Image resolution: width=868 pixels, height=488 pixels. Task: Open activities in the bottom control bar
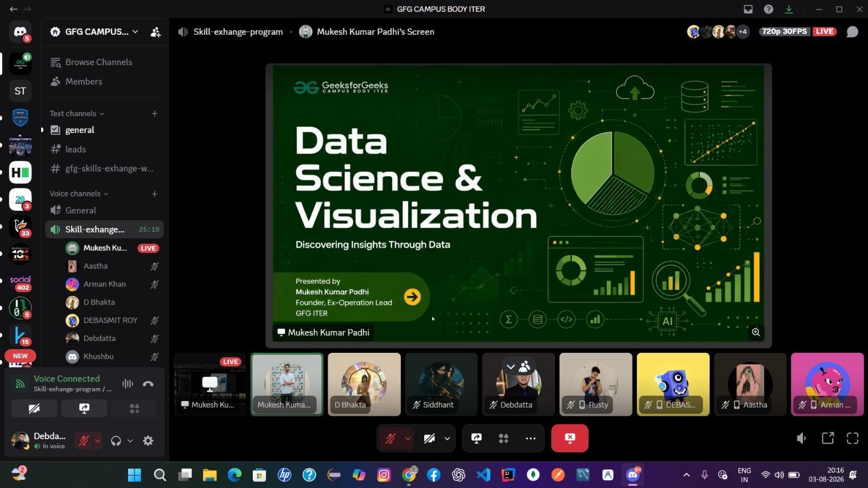click(503, 438)
